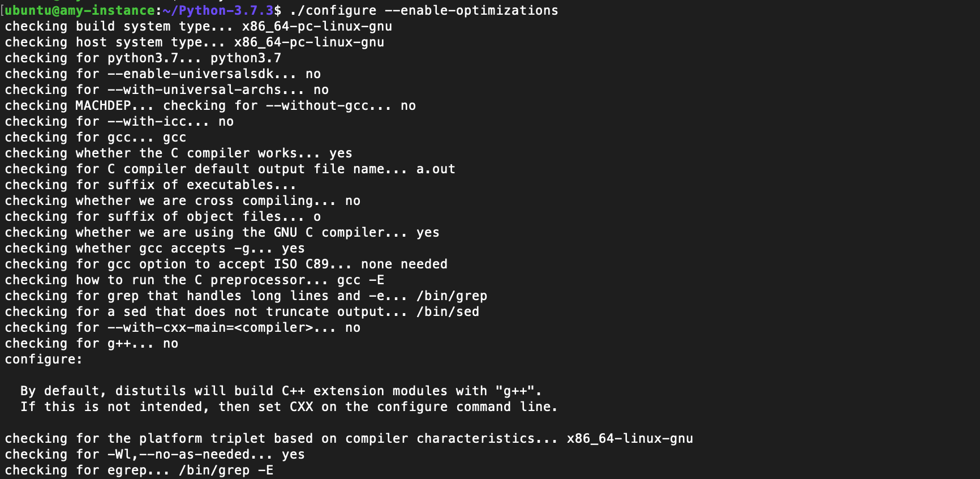Image resolution: width=980 pixels, height=479 pixels.
Task: Click the word MACHDEP
Action: pos(103,105)
